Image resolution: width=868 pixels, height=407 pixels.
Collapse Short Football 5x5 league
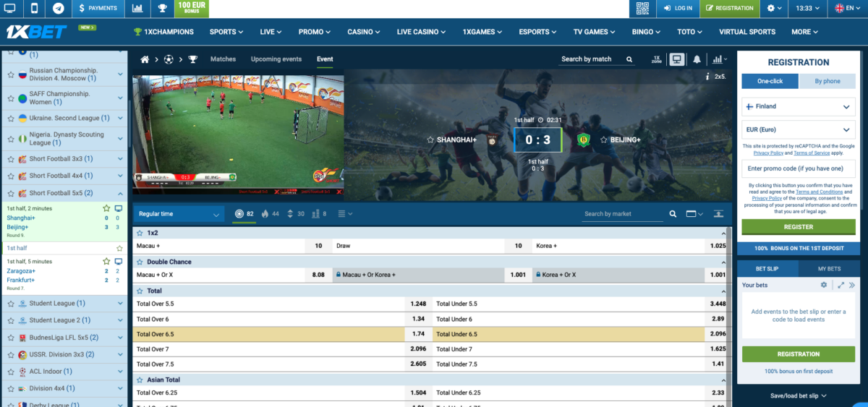tap(120, 193)
